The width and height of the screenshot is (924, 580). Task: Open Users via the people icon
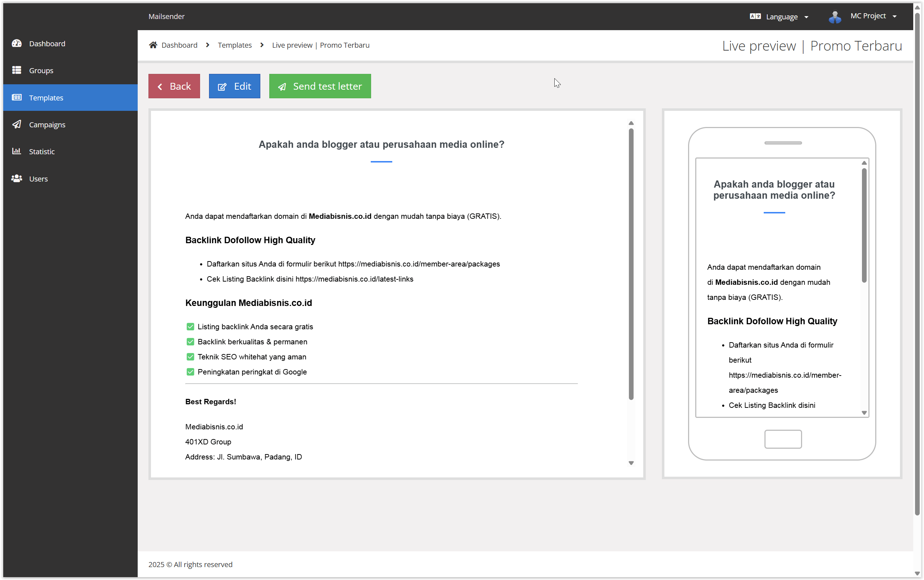click(x=17, y=178)
